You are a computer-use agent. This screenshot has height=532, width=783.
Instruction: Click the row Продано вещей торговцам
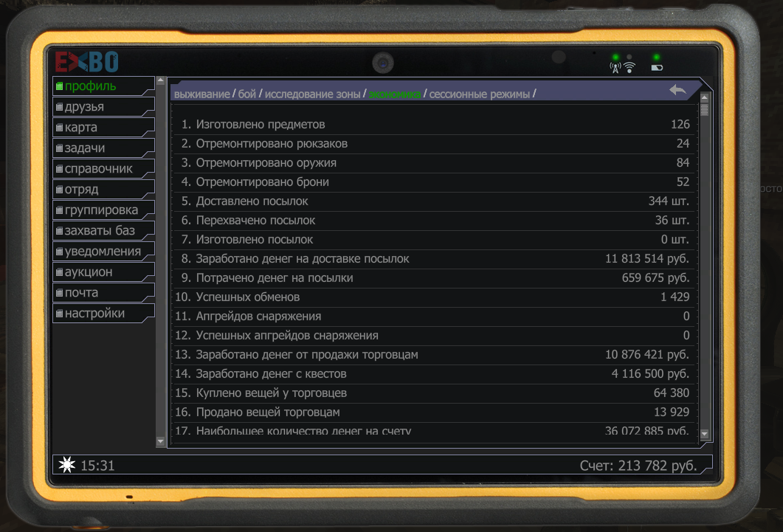point(435,412)
